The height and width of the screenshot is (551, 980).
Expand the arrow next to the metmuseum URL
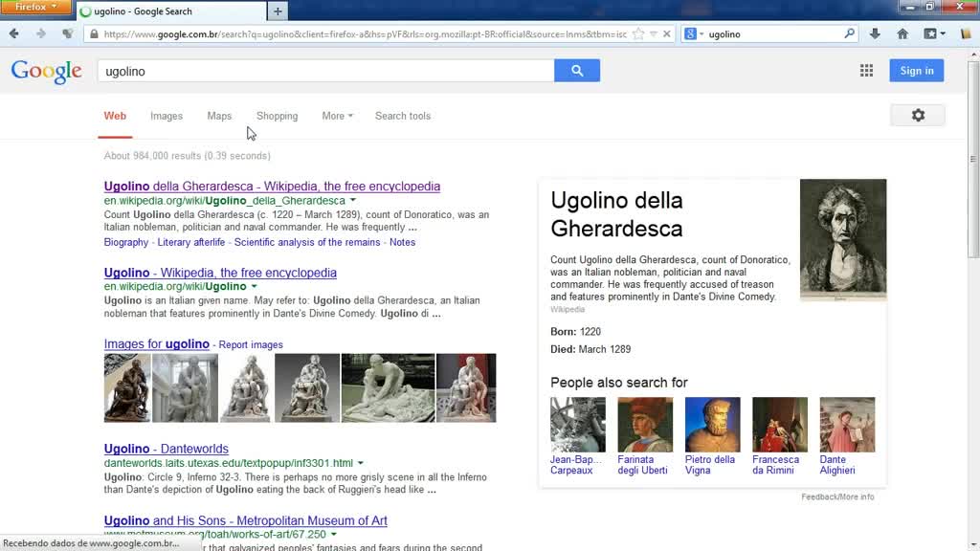click(333, 534)
